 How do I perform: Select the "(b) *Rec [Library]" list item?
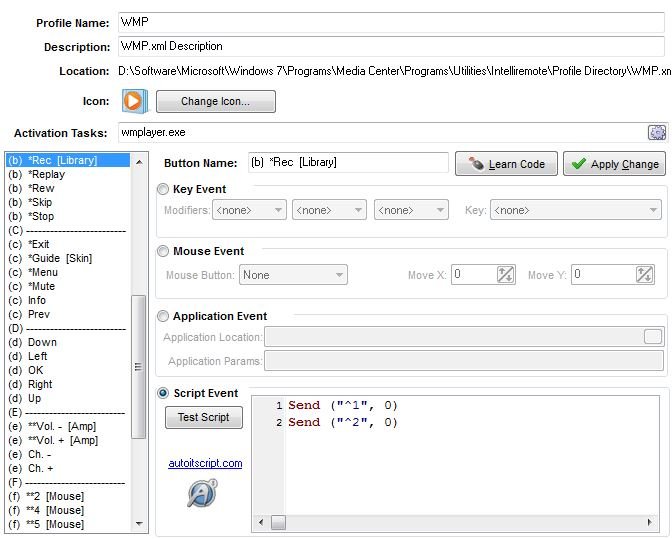68,160
